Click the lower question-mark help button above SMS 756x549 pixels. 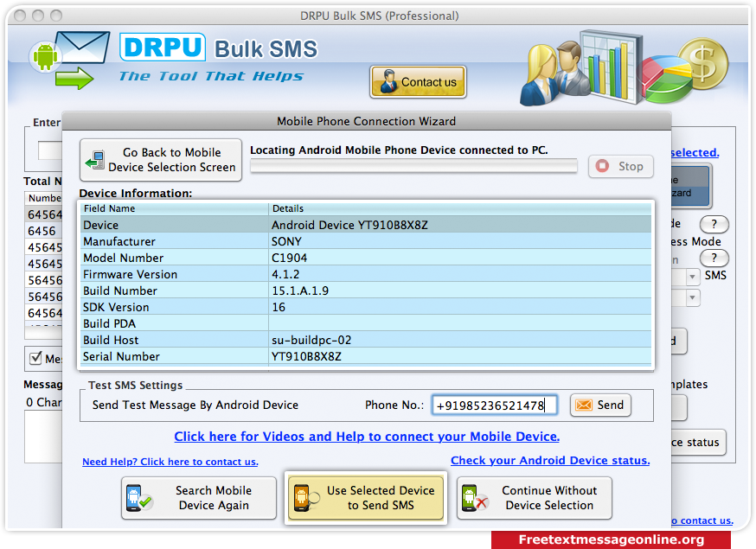[x=714, y=258]
